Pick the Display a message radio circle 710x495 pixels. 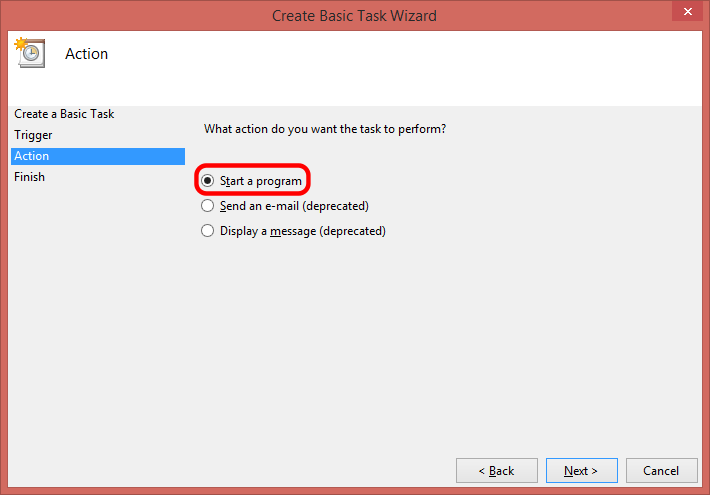207,231
